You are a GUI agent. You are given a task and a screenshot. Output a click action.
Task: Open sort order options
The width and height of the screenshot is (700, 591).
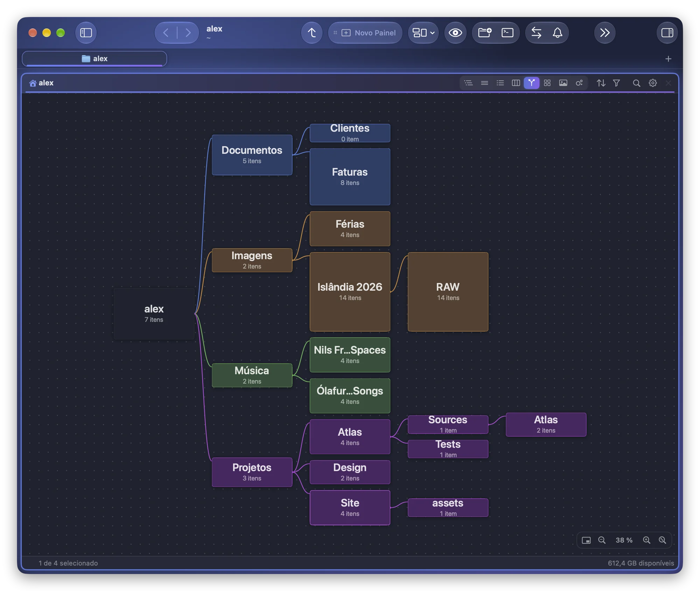pyautogui.click(x=601, y=83)
